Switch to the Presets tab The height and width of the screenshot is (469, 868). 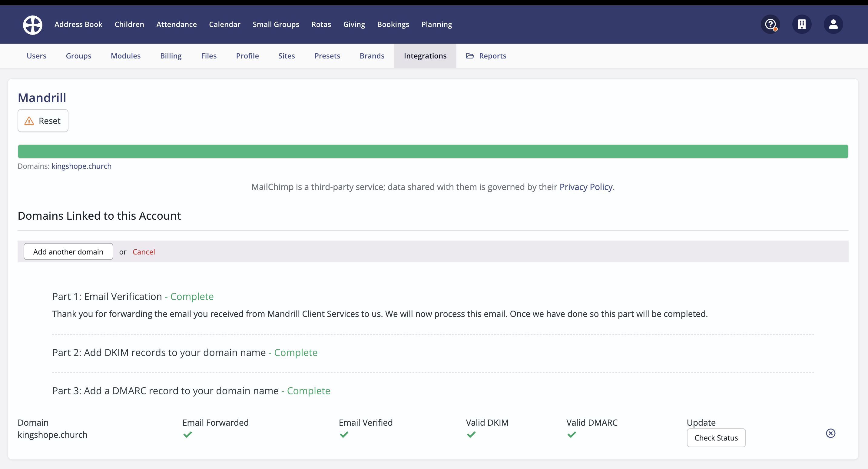pos(327,56)
